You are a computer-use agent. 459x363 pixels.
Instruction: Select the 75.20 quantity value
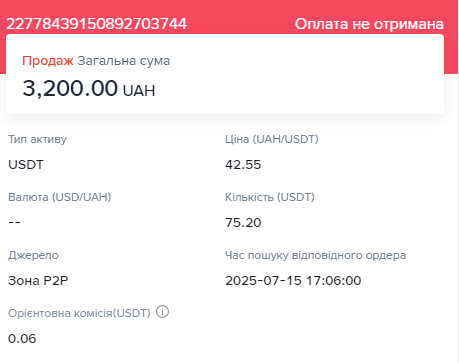tap(243, 223)
